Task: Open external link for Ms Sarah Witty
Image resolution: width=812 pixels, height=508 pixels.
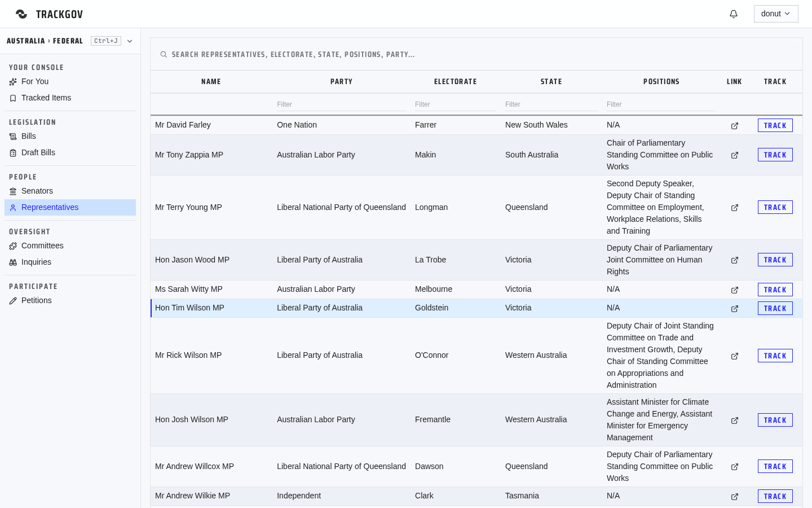Action: coord(735,290)
